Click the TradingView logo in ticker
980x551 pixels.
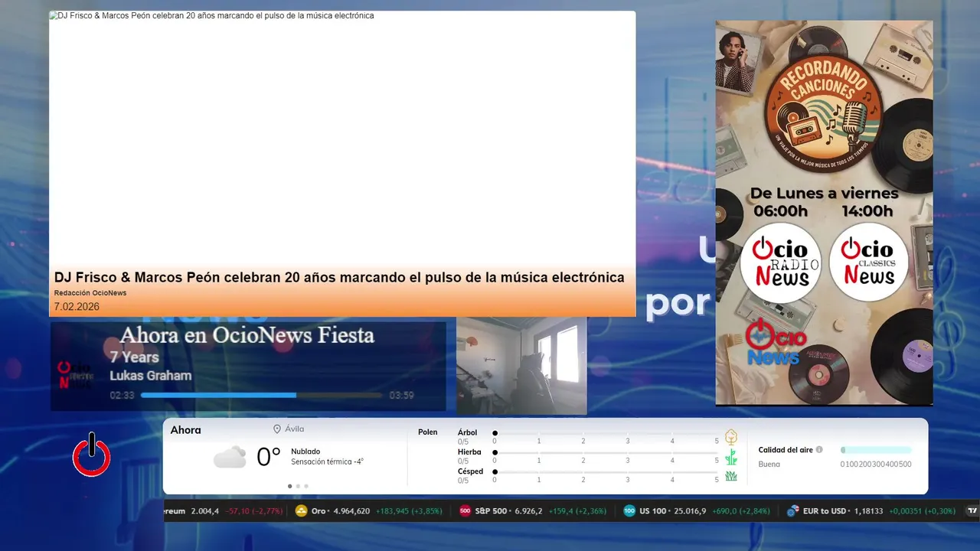click(x=973, y=511)
